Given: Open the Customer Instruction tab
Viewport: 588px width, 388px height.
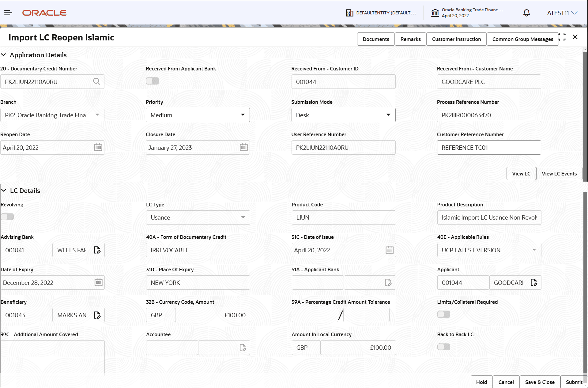Looking at the screenshot, I should pyautogui.click(x=456, y=39).
